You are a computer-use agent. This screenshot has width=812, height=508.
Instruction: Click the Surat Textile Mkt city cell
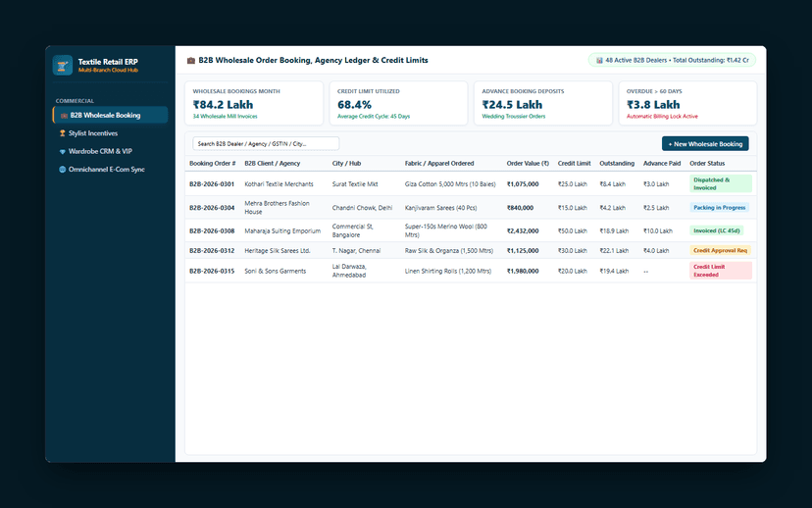355,183
